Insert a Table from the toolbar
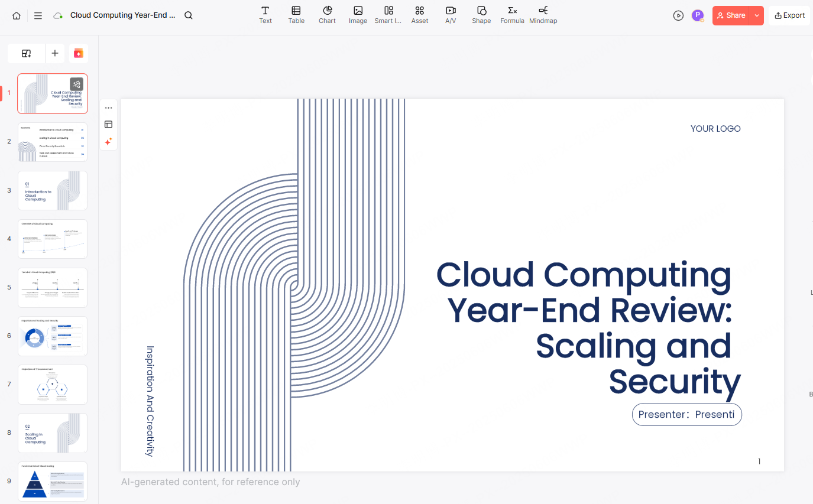813x504 pixels. tap(296, 15)
